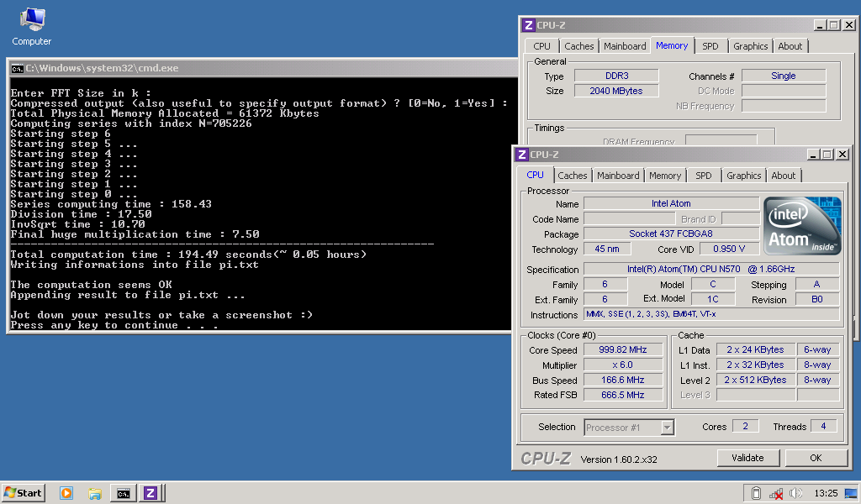Close the back CPU-Z Memory window
The width and height of the screenshot is (861, 504).
click(849, 25)
